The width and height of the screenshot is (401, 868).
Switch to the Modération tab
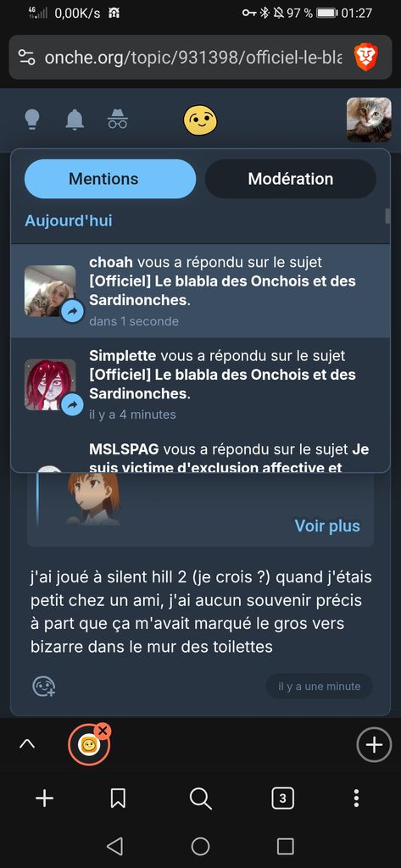click(291, 179)
